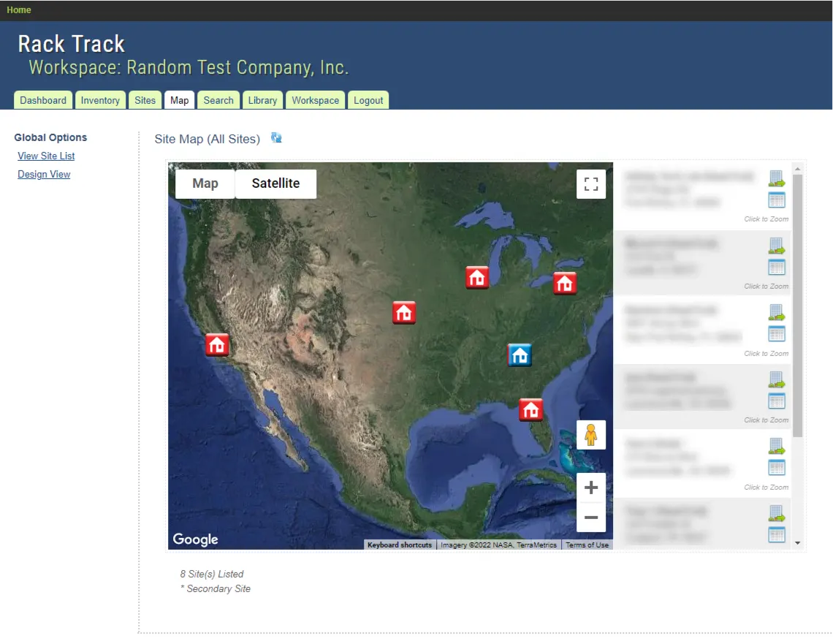Go to the Dashboard tab
Viewport: 833px width, 644px height.
coord(43,100)
